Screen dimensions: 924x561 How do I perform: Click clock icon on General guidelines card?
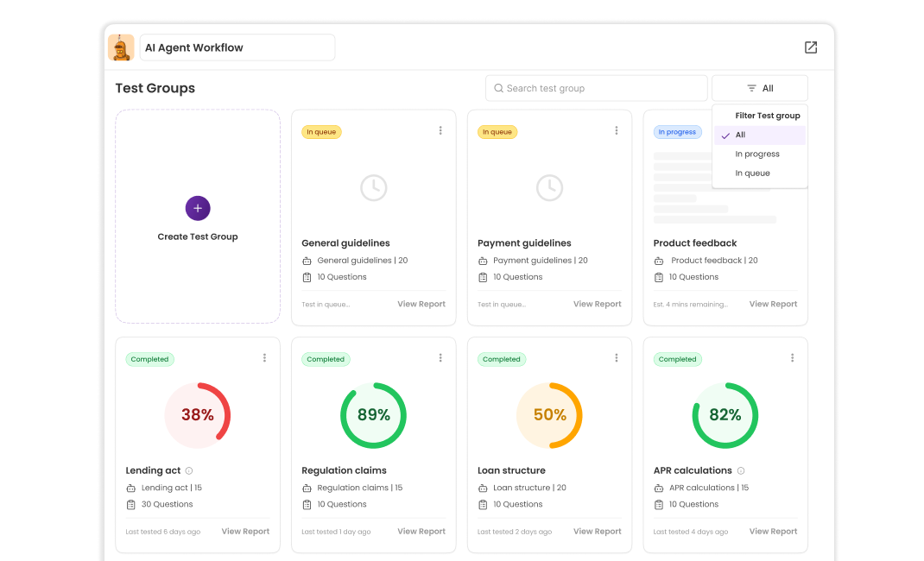(374, 188)
